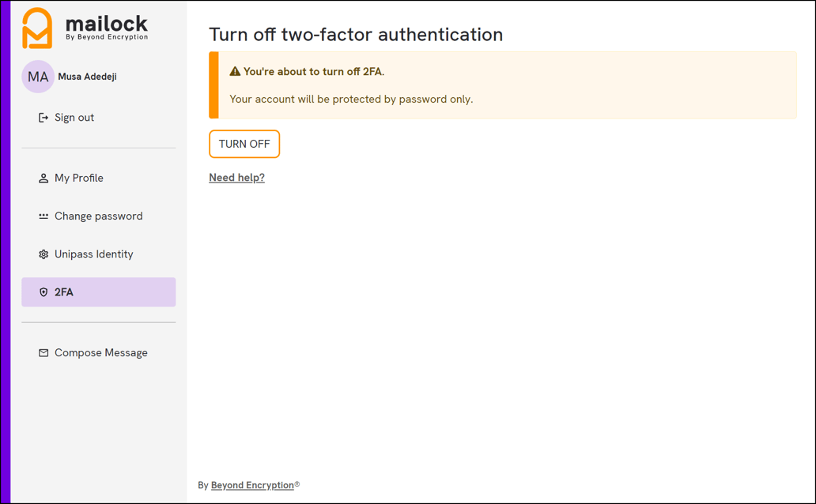This screenshot has height=504, width=816.
Task: Click the orange warning banner about turning off 2FA
Action: tap(503, 85)
